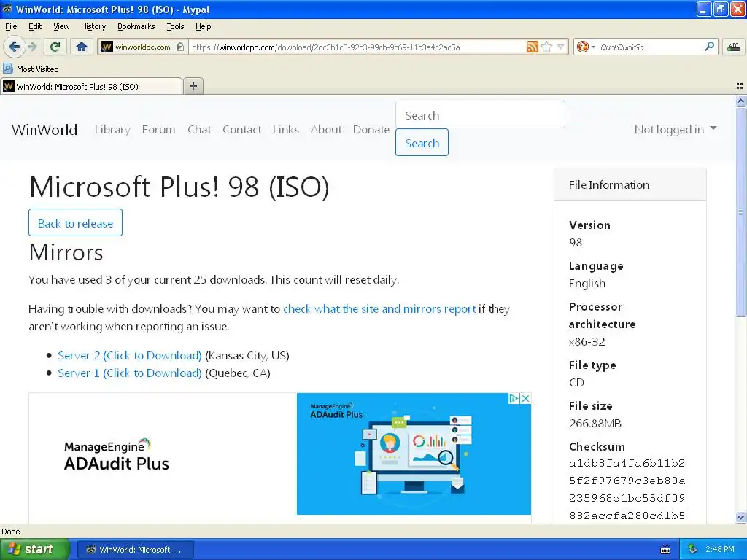Open the Contact nav link
Viewport: 747px width, 560px height.
click(242, 130)
